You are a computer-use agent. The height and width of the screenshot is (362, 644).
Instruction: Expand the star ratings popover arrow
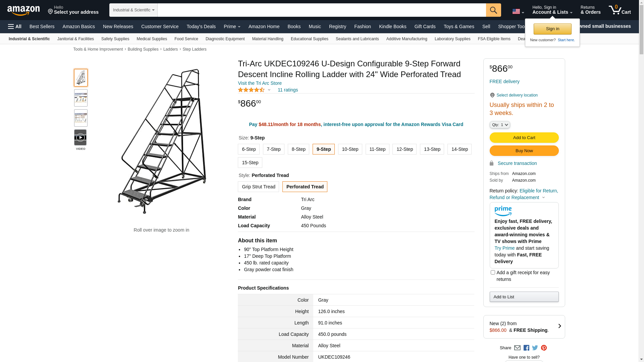[269, 90]
